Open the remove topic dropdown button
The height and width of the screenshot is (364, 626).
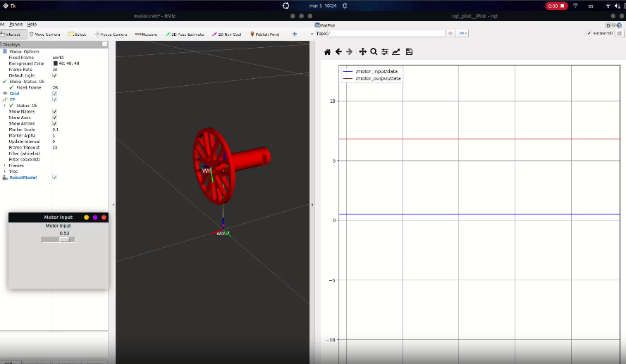click(x=462, y=34)
